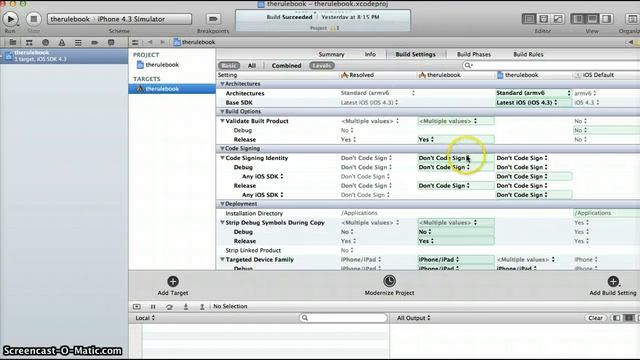
Task: Select therulebook under PROJECT
Action: coord(162,65)
